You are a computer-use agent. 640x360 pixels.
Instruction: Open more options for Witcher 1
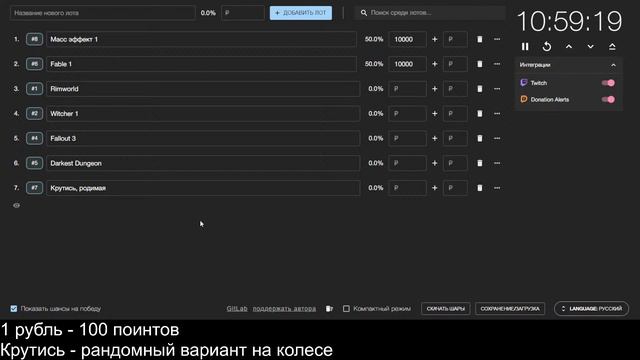pyautogui.click(x=497, y=114)
